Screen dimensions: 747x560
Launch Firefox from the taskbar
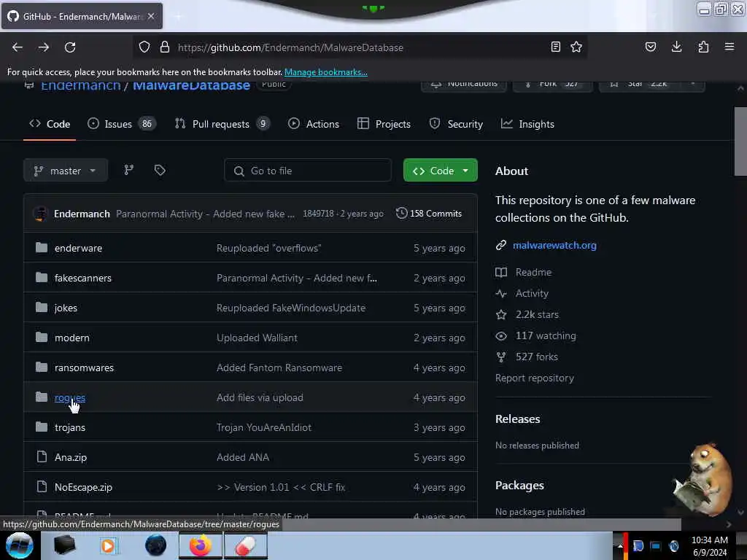click(x=200, y=545)
